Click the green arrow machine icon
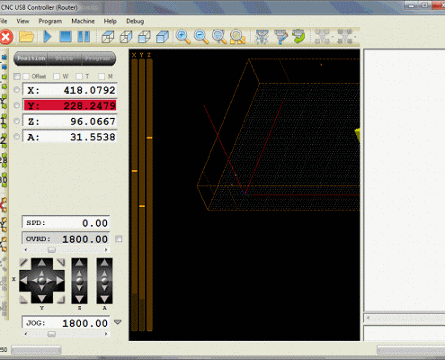 pos(298,36)
